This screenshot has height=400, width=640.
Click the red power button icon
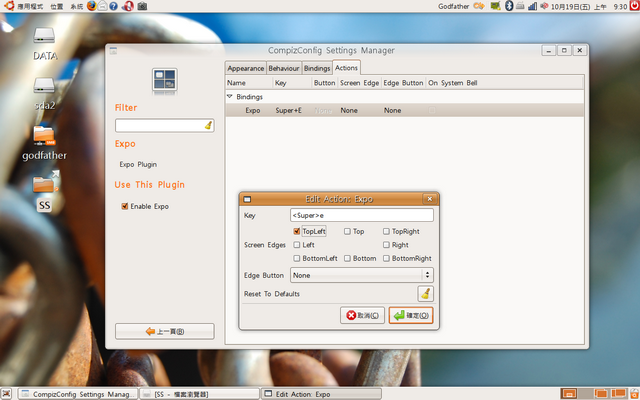634,6
